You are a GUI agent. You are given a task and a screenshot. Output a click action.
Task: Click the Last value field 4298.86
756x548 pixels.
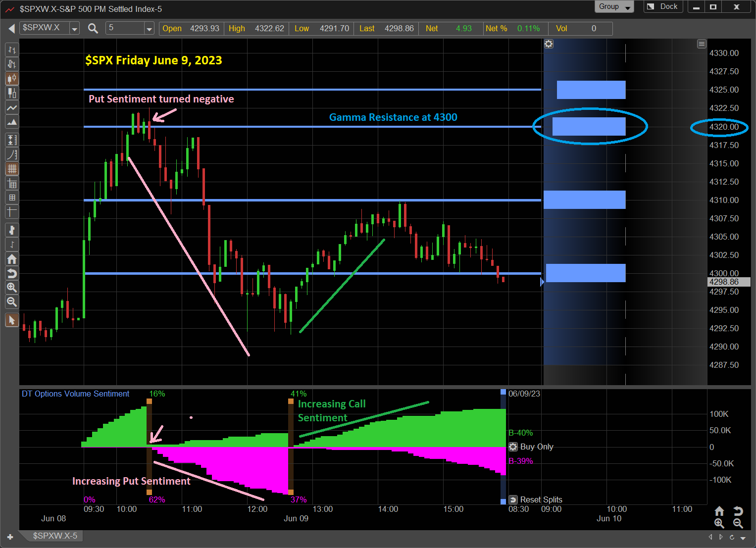point(399,29)
